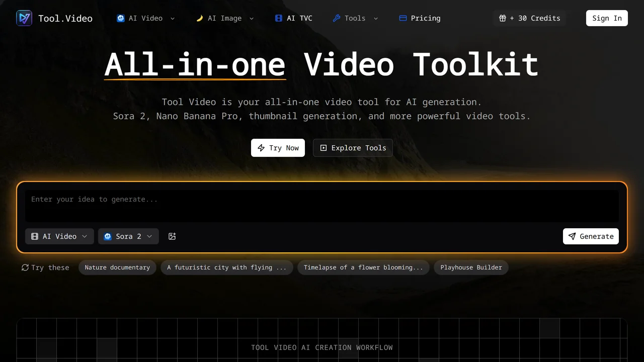Screen dimensions: 644x362
Task: Open the Sora 2 model dropdown
Action: [x=128, y=236]
